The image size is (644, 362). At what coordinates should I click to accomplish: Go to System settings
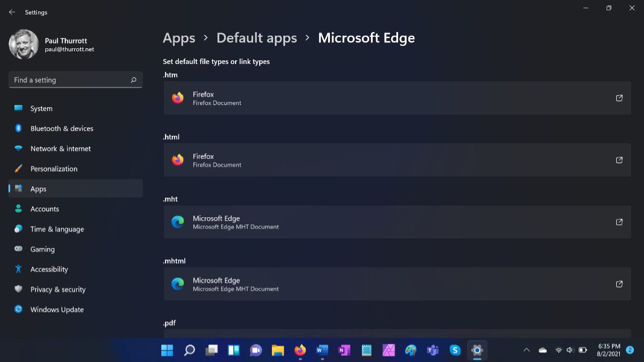(x=41, y=109)
